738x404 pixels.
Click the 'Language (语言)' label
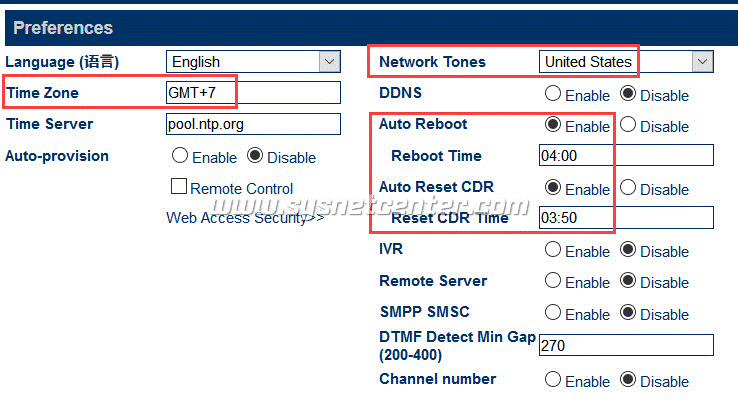pyautogui.click(x=62, y=62)
